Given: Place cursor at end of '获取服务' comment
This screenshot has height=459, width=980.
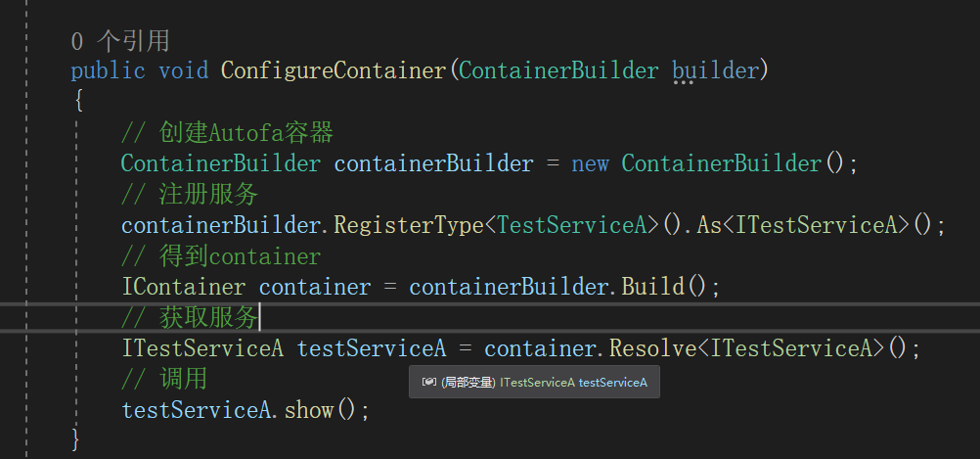Looking at the screenshot, I should pyautogui.click(x=258, y=318).
